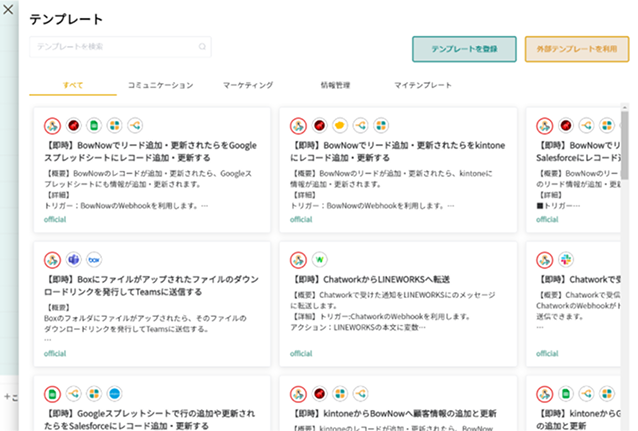Screen dimensions: 638x431
Task: Click red round icon in kintoneからBowNow card
Action: pyautogui.click(x=320, y=394)
